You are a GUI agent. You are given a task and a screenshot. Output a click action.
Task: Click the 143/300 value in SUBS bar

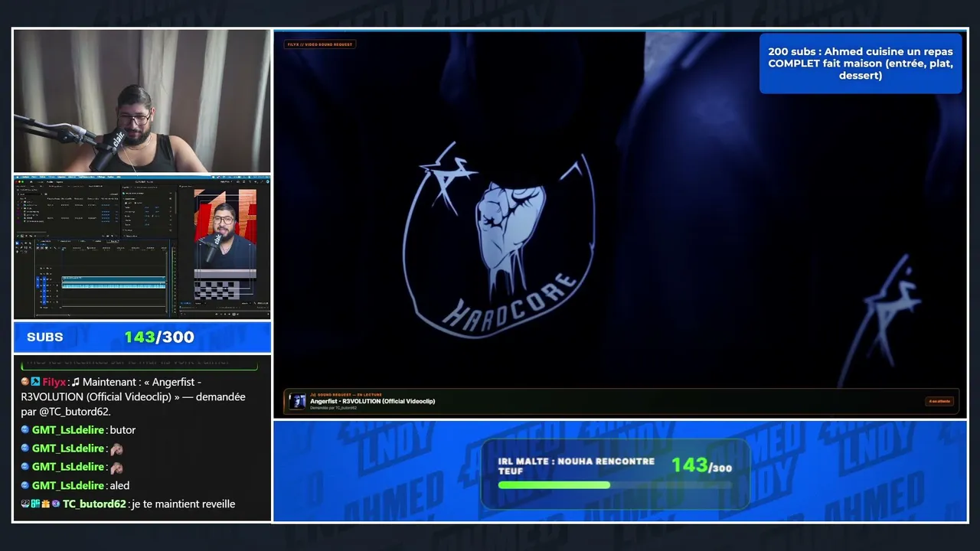[x=159, y=337]
